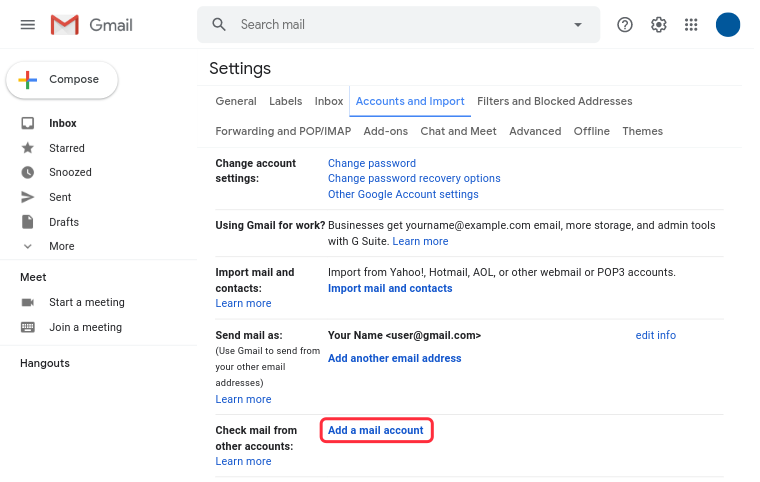
Task: Click the Drafts document icon
Action: coord(28,222)
